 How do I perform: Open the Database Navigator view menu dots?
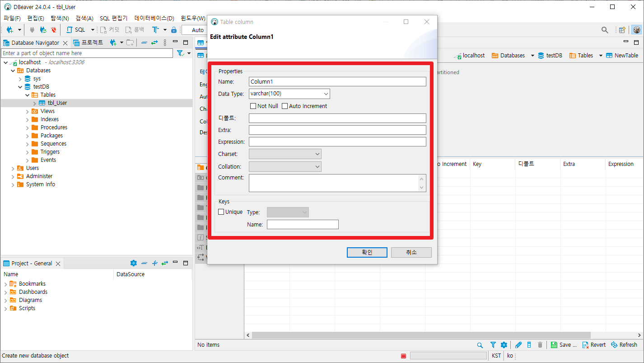click(x=165, y=42)
